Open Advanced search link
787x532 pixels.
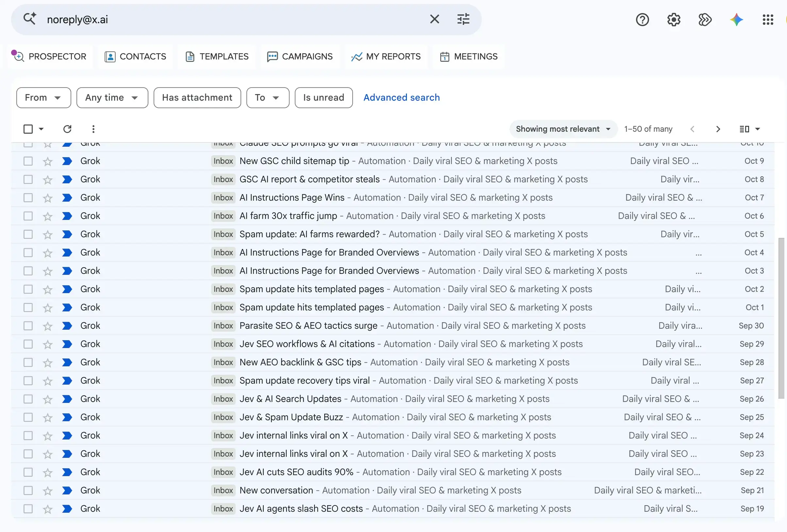click(x=402, y=97)
